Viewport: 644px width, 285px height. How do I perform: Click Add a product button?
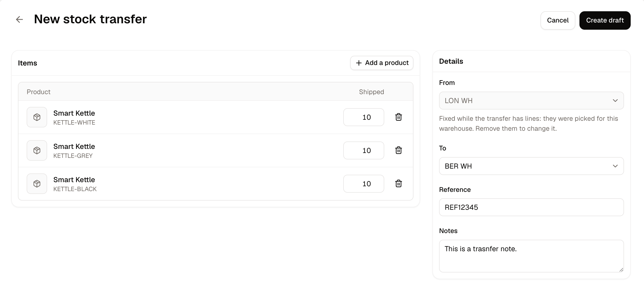[382, 63]
